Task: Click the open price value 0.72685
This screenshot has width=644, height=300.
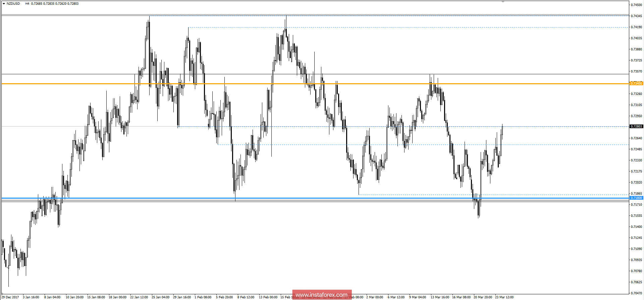Action: [37, 4]
